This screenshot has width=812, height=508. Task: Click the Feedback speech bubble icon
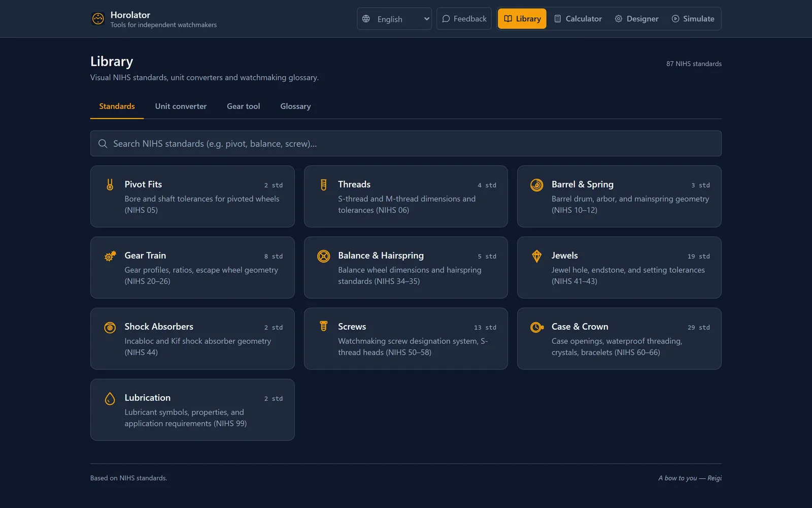(446, 19)
